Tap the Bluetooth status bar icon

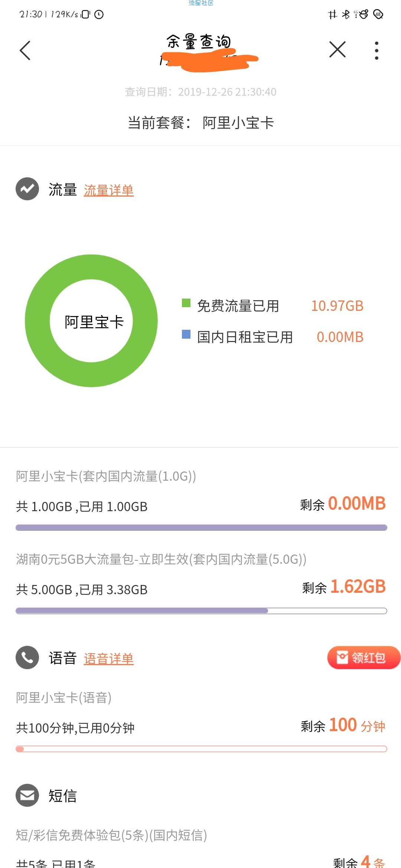click(346, 14)
